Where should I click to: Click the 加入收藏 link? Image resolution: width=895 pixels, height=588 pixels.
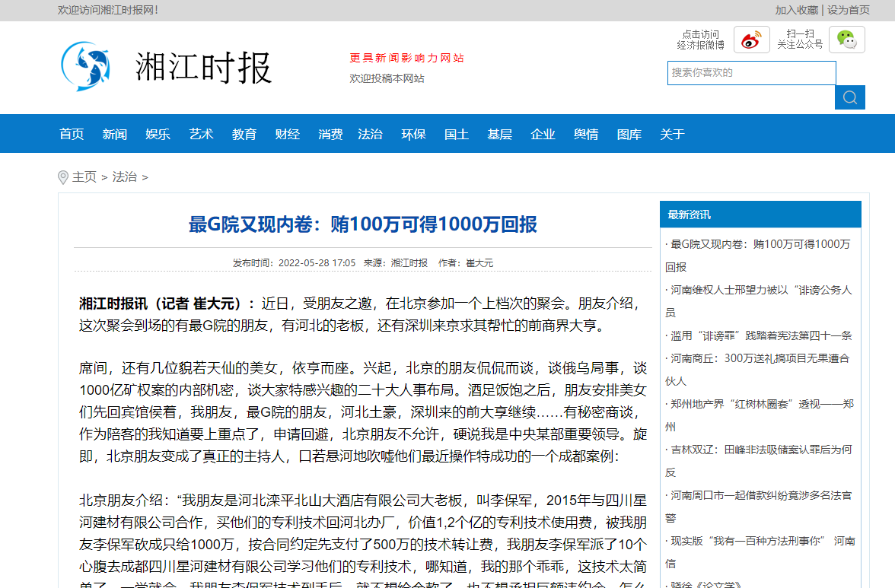click(796, 10)
